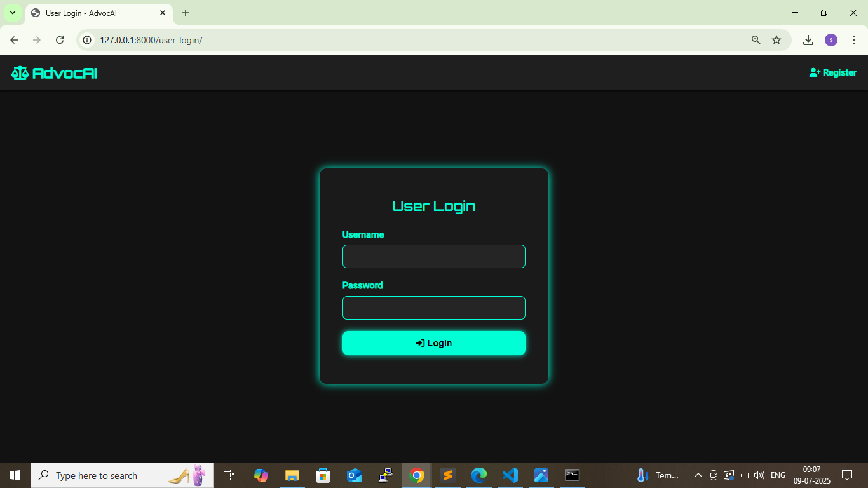Open Photos app from taskbar
Screen dimensions: 868x488
click(541, 475)
